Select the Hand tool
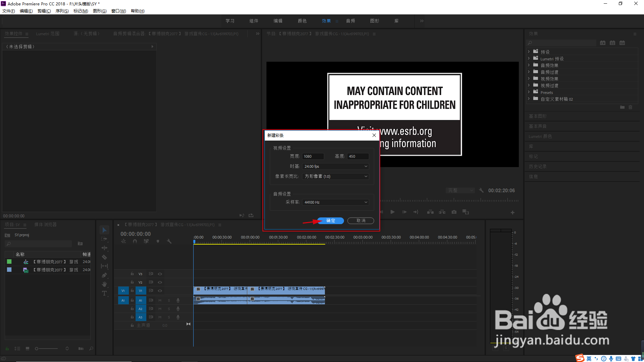Viewport: 644px width, 362px height. pyautogui.click(x=104, y=284)
